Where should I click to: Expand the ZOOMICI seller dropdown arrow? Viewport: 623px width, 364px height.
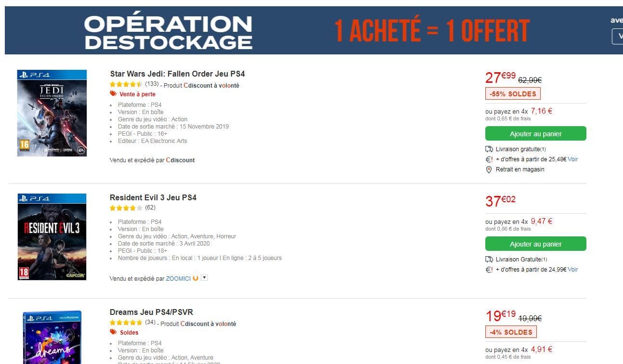click(204, 278)
